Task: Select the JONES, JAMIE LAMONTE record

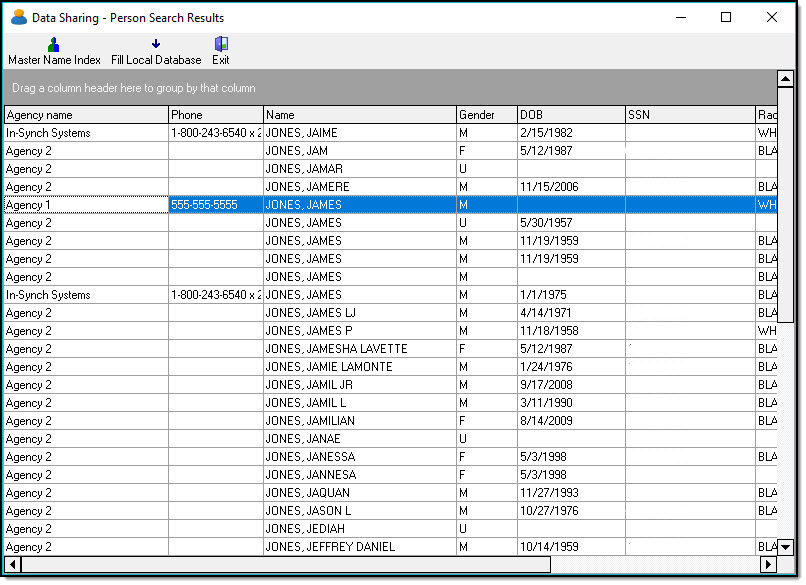Action: [x=328, y=367]
